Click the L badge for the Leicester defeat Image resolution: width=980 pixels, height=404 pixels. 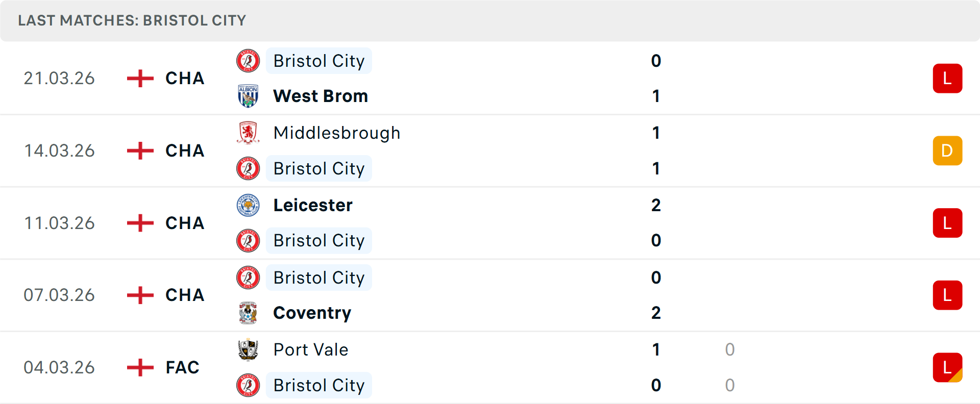[x=948, y=223]
